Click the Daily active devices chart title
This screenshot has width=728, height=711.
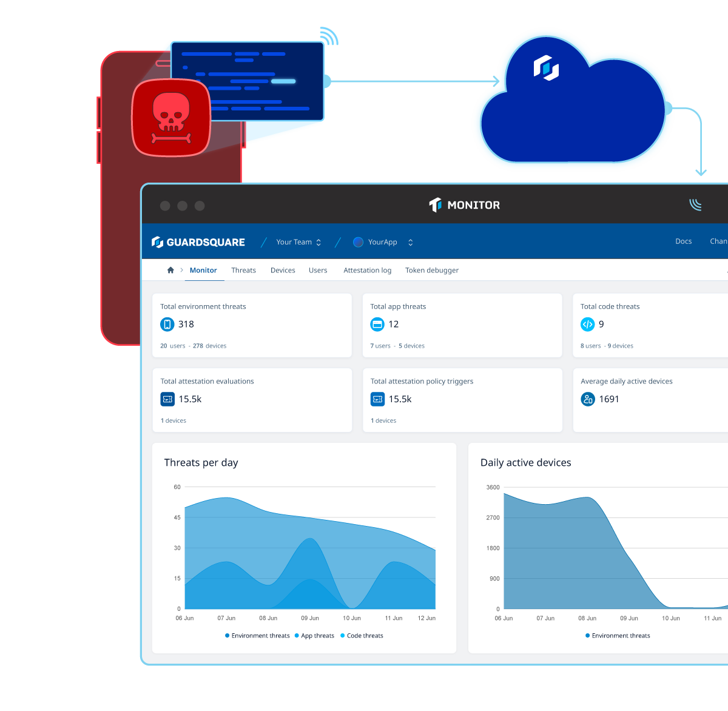point(526,462)
